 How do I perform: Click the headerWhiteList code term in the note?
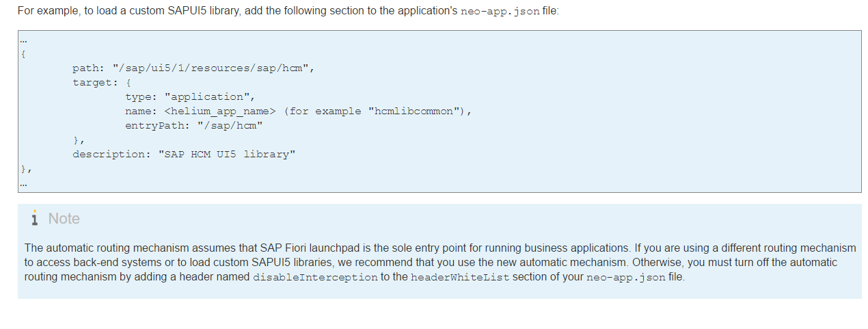(x=460, y=278)
